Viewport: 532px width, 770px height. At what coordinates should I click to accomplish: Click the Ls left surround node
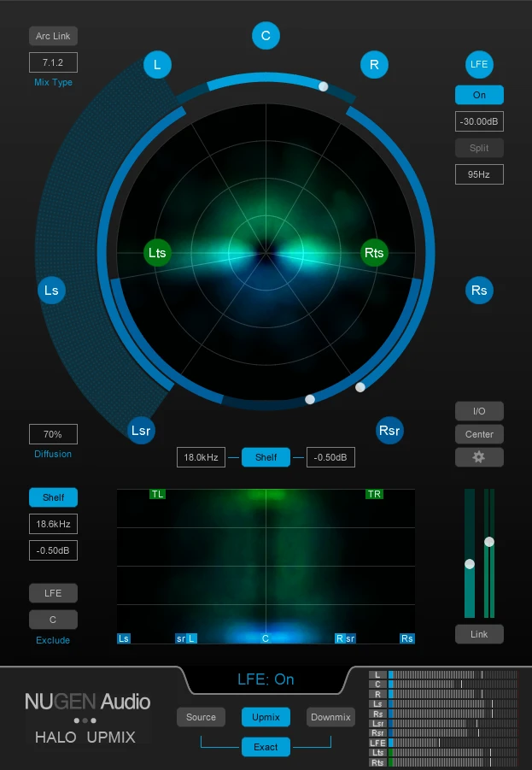52,291
